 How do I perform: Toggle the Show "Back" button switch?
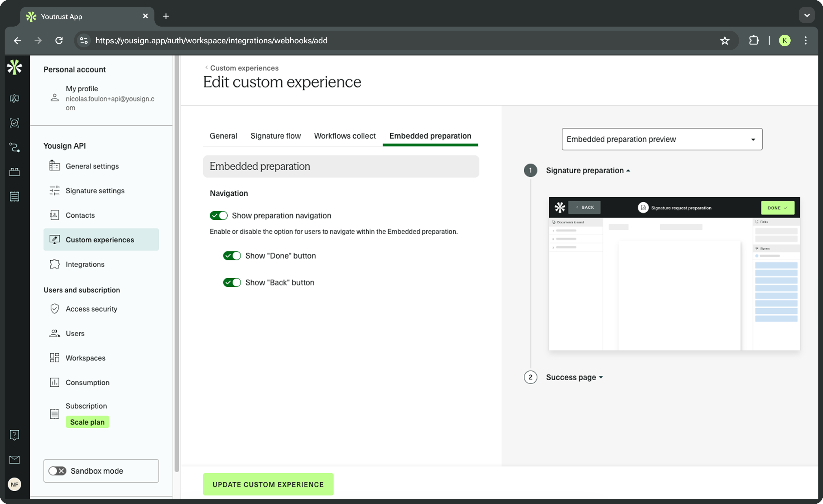pyautogui.click(x=232, y=282)
